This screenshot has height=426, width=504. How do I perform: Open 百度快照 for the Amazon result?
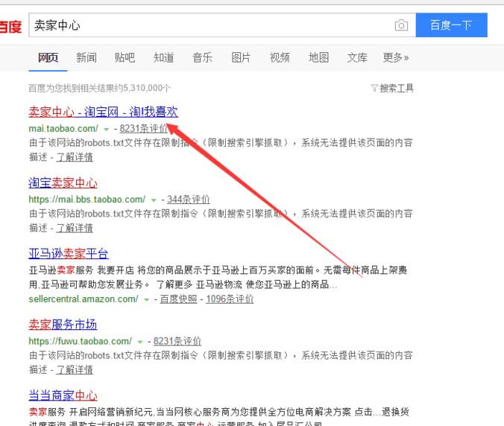pyautogui.click(x=178, y=299)
